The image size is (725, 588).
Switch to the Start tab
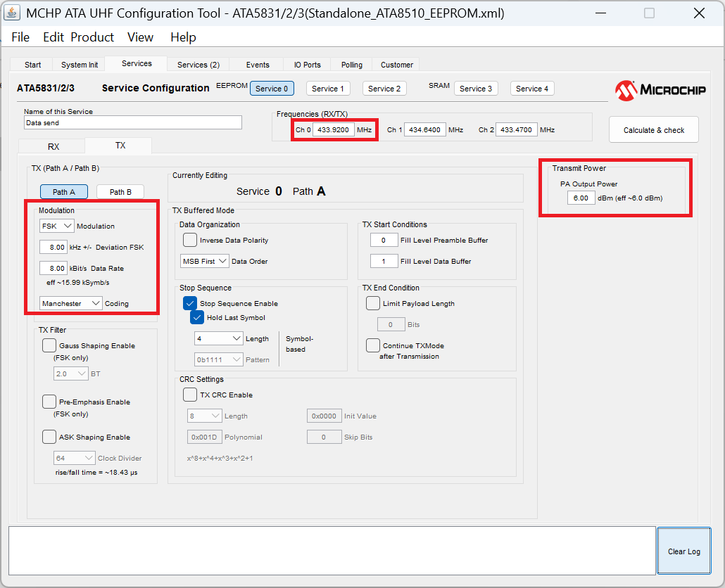tap(32, 65)
